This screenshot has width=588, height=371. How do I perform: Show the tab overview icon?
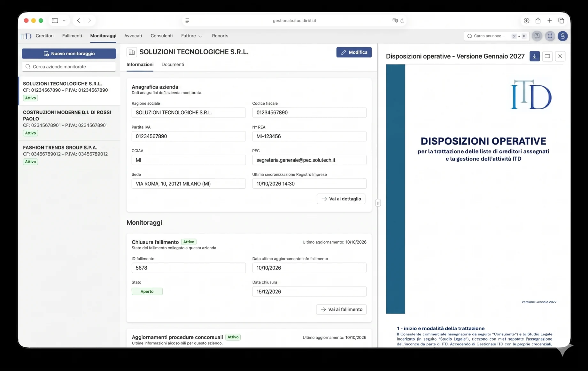(x=561, y=20)
